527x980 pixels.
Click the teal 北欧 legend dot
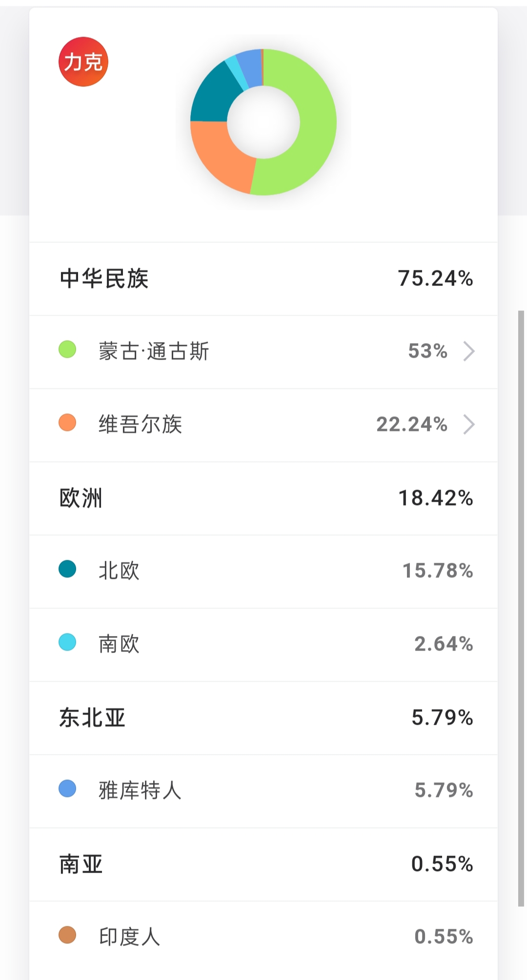67,569
